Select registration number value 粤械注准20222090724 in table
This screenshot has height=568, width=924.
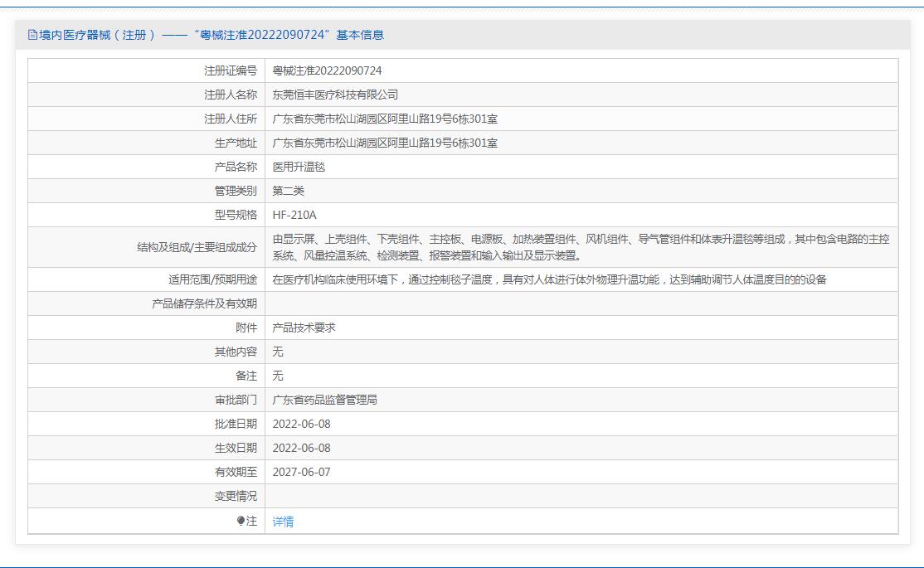point(327,70)
